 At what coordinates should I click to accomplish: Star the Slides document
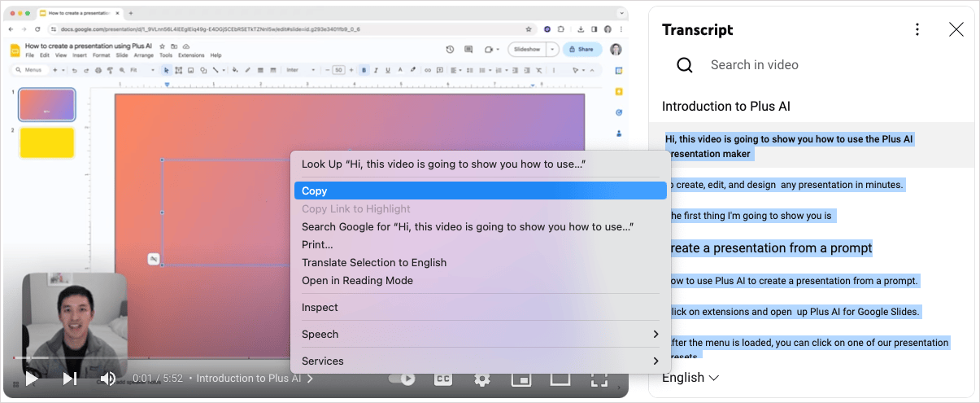(163, 46)
